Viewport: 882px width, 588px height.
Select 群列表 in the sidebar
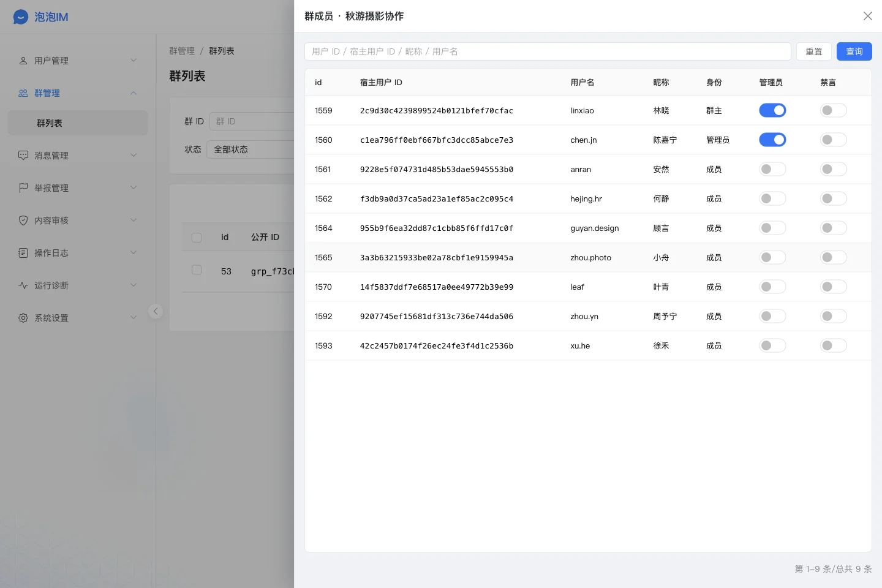click(x=78, y=123)
